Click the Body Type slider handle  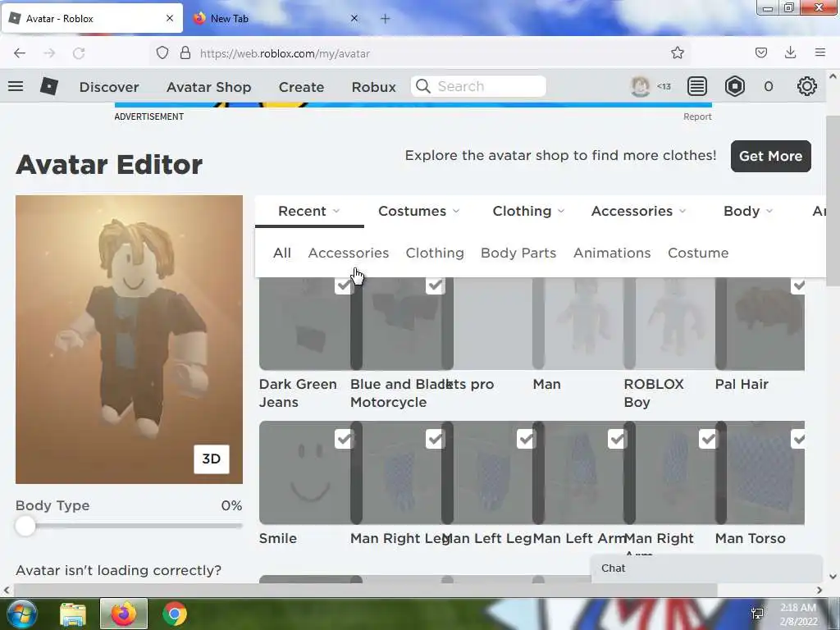(25, 526)
